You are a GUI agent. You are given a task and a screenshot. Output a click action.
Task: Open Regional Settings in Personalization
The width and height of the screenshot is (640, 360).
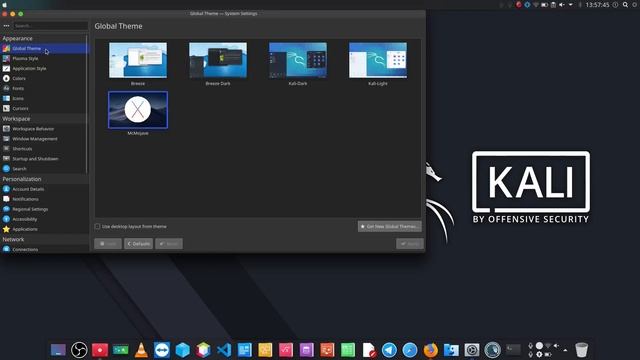click(x=44, y=209)
